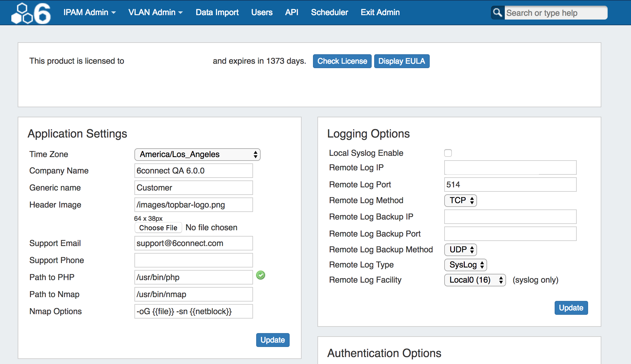Open the IPAM Admin menu
This screenshot has height=364, width=631.
click(89, 12)
